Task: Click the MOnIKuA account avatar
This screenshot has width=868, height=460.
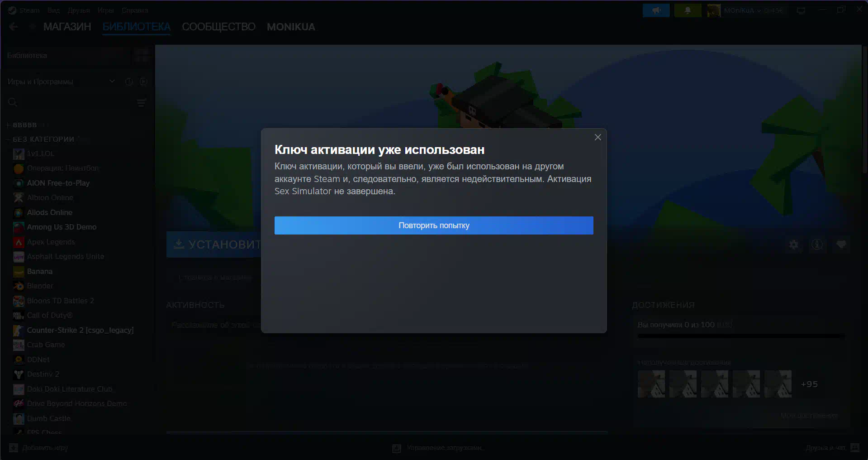Action: (714, 10)
